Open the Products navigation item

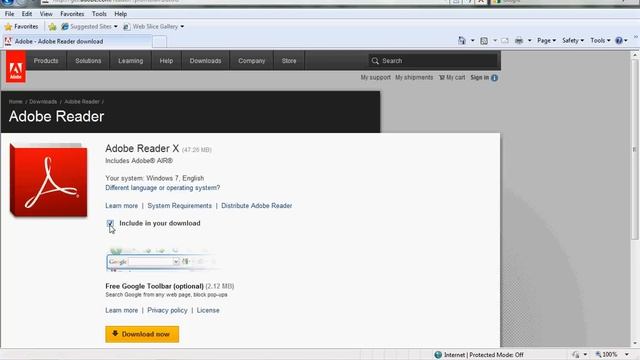click(46, 61)
